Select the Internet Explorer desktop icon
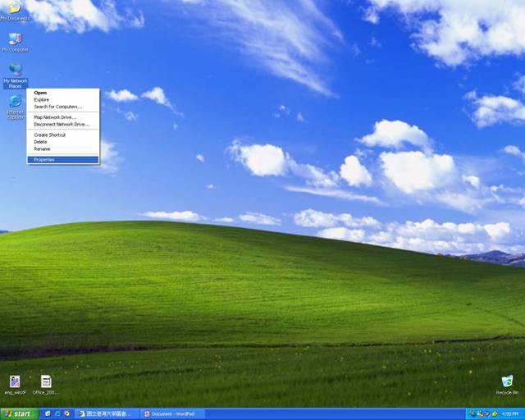Screen dimensions: 525x420 16,107
